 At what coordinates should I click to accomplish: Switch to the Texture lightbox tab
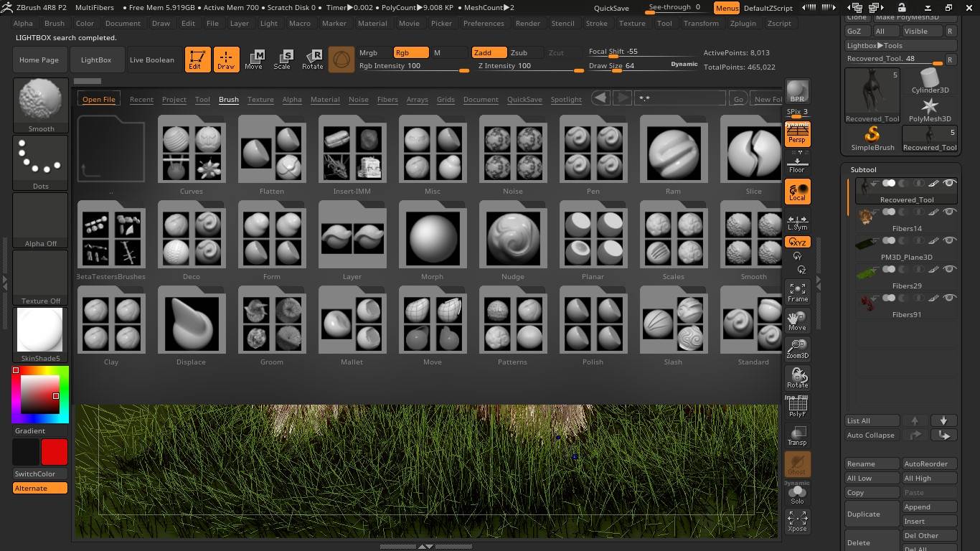[260, 100]
